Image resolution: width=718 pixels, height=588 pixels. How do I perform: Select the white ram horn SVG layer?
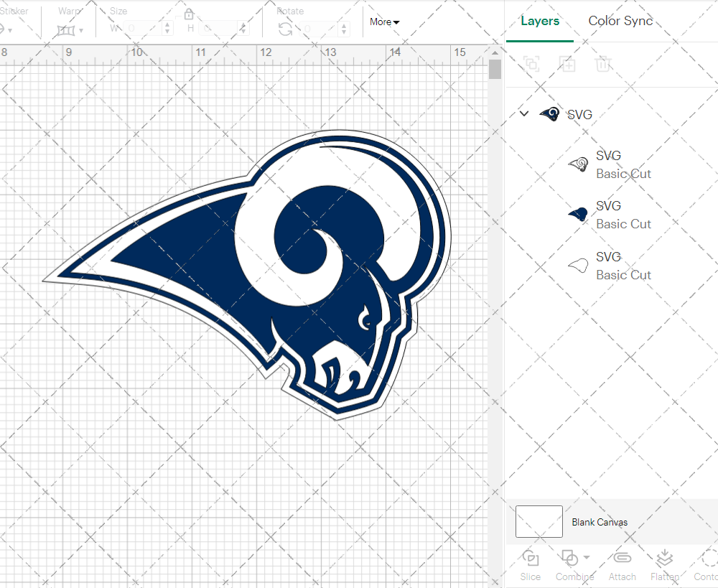[610, 164]
